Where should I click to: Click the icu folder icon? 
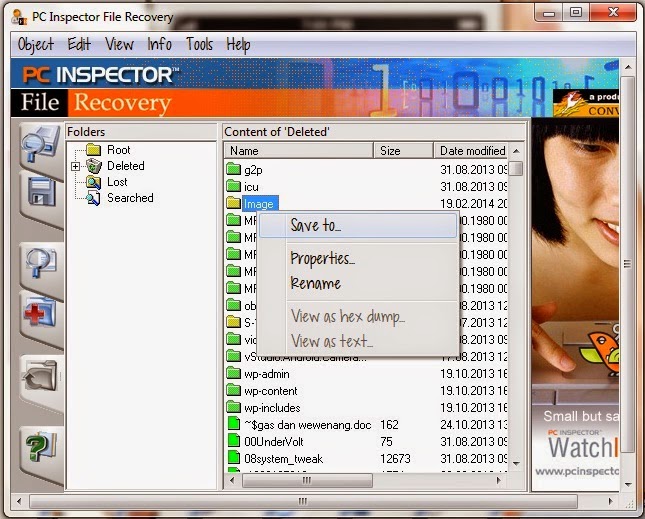tap(234, 186)
